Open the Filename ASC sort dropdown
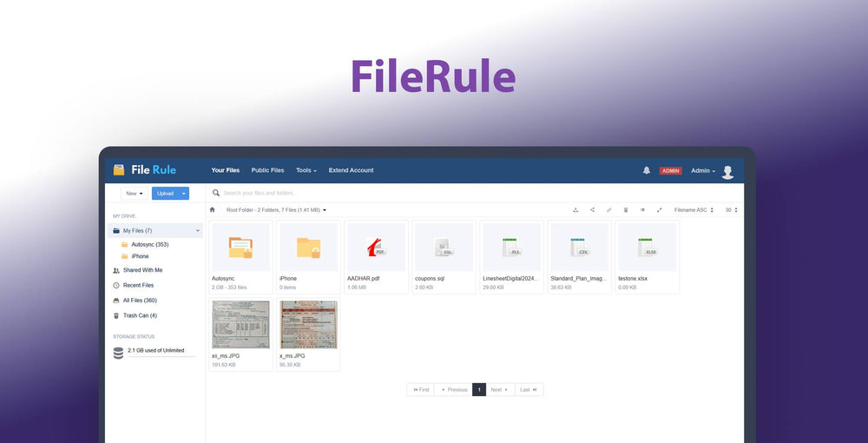This screenshot has height=443, width=868. [x=694, y=209]
